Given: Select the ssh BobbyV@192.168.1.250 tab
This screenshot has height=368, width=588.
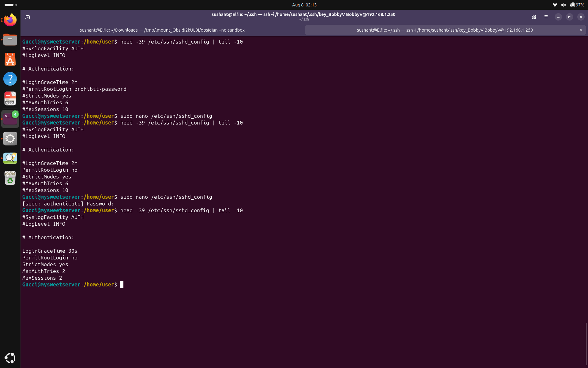Looking at the screenshot, I should point(445,30).
